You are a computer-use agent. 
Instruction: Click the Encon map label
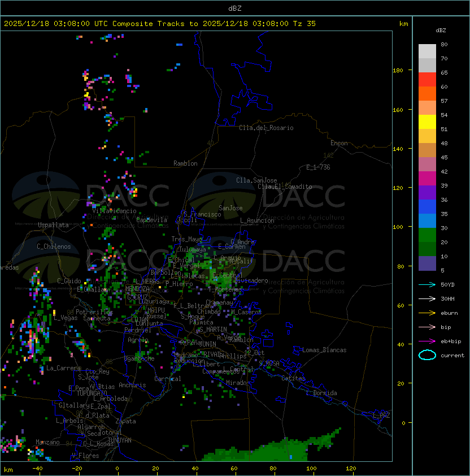click(x=339, y=143)
